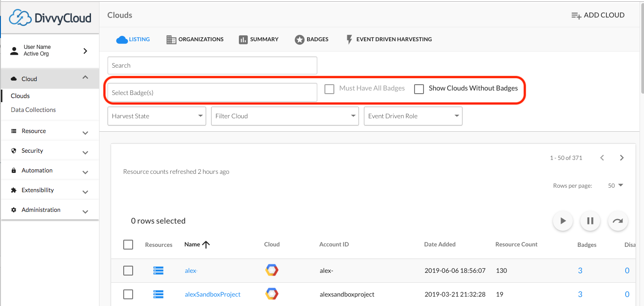Click badges count 3 for alex-
Image resolution: width=644 pixels, height=306 pixels.
tap(580, 271)
